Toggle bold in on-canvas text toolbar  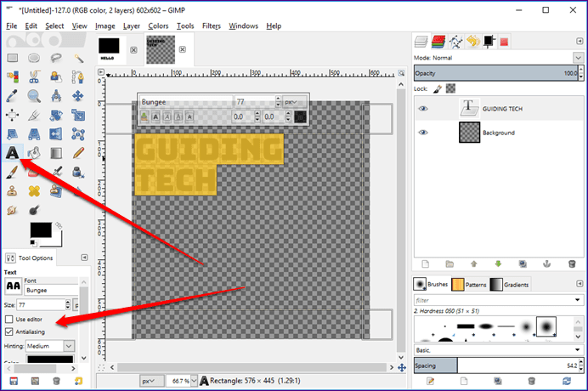(155, 117)
